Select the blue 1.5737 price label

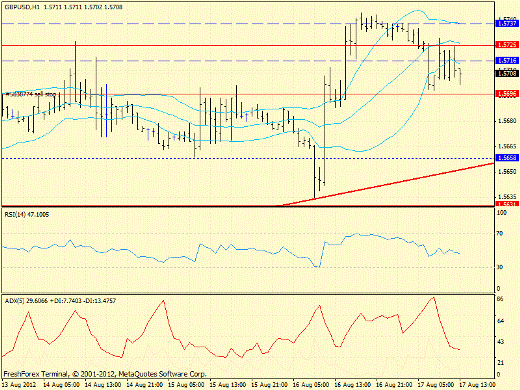[507, 23]
